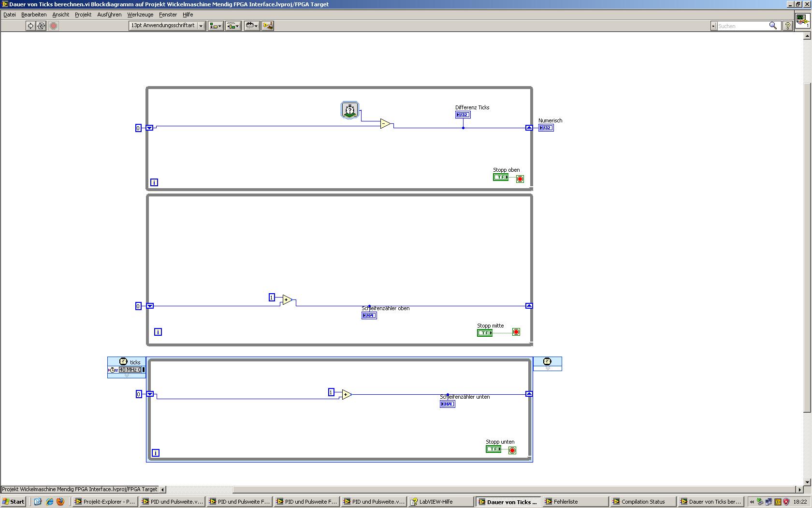
Task: Open the Werkzeuge menu
Action: tap(140, 15)
